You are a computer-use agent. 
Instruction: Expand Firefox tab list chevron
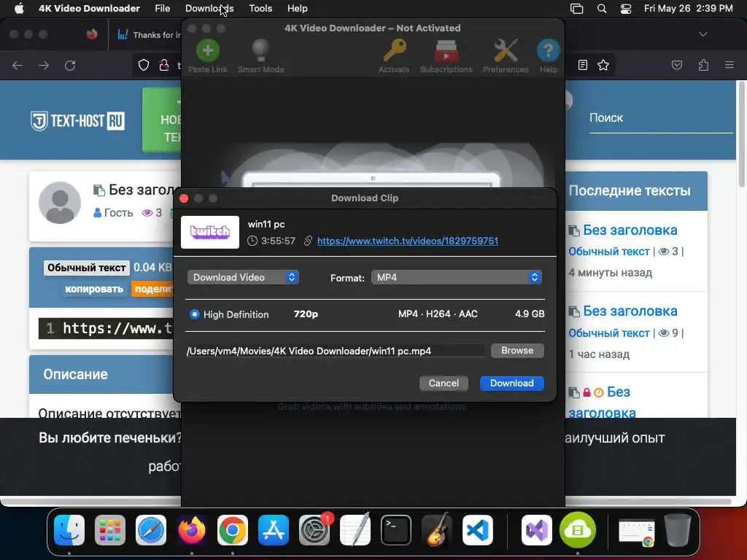[x=703, y=34]
